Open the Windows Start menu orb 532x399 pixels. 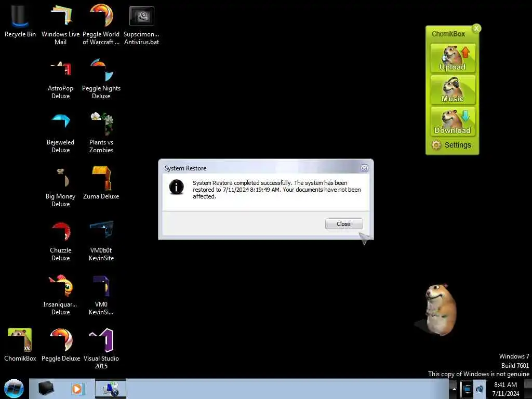pyautogui.click(x=14, y=389)
